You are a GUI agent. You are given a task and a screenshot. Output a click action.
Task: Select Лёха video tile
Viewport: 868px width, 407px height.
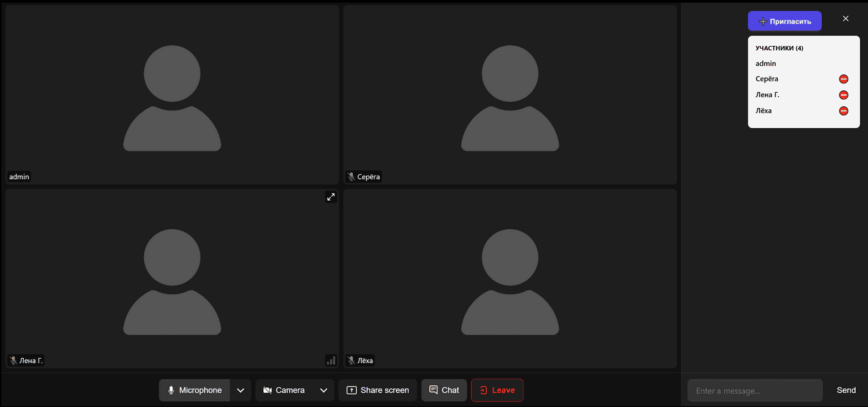click(510, 278)
